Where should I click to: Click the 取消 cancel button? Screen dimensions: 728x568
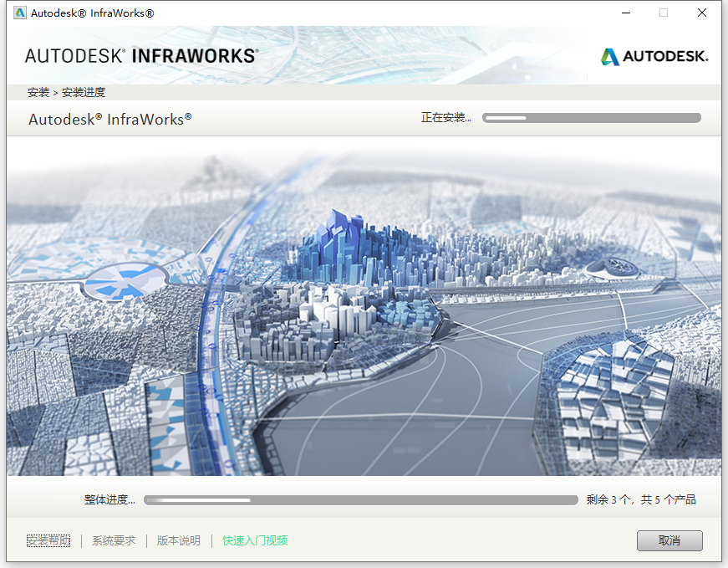pos(669,540)
